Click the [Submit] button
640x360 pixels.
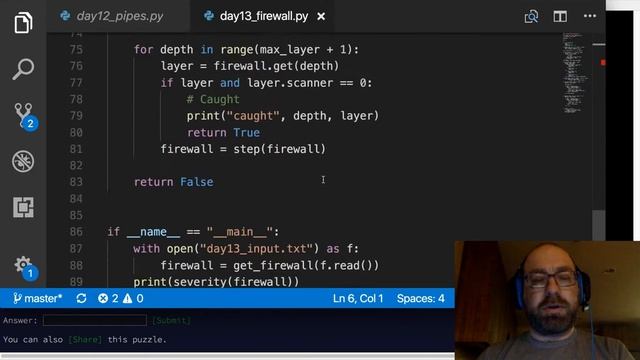(x=171, y=321)
